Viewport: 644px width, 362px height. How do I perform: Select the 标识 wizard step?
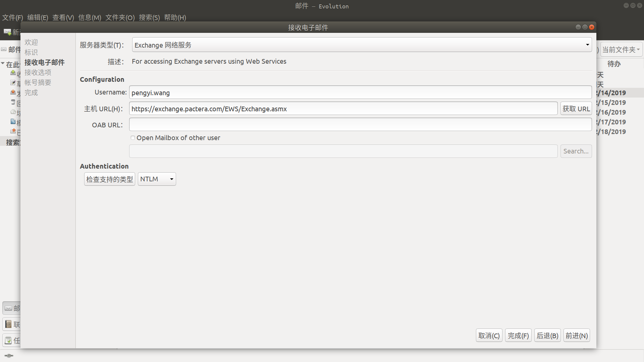pyautogui.click(x=31, y=52)
